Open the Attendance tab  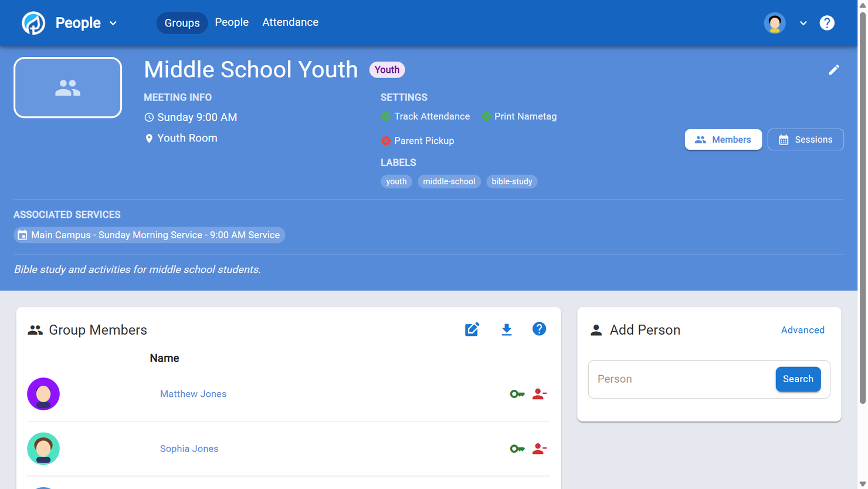[290, 22]
